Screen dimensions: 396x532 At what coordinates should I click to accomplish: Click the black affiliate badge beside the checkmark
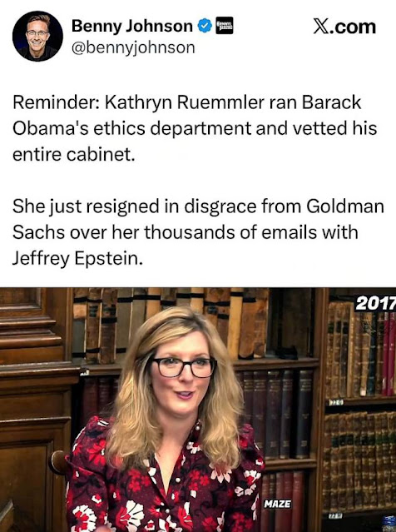coord(225,26)
